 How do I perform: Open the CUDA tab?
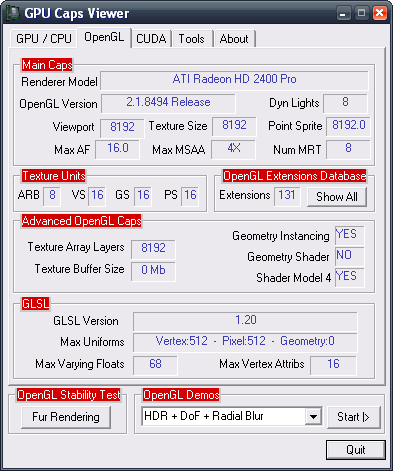coord(151,39)
